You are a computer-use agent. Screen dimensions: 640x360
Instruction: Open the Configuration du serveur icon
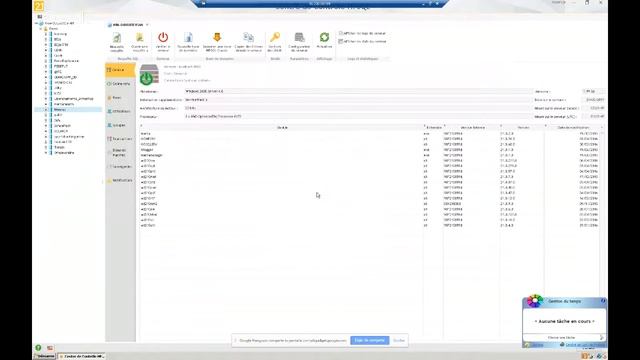coord(299,38)
